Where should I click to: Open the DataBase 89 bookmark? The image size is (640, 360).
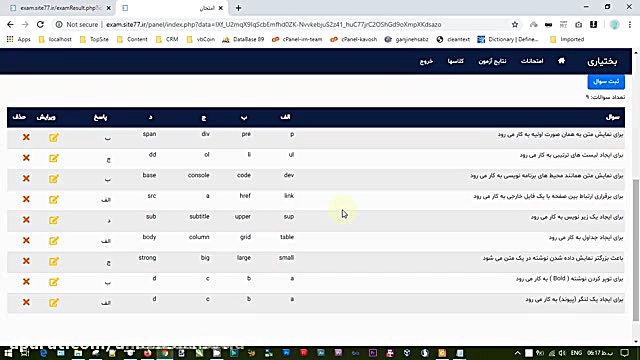click(243, 40)
